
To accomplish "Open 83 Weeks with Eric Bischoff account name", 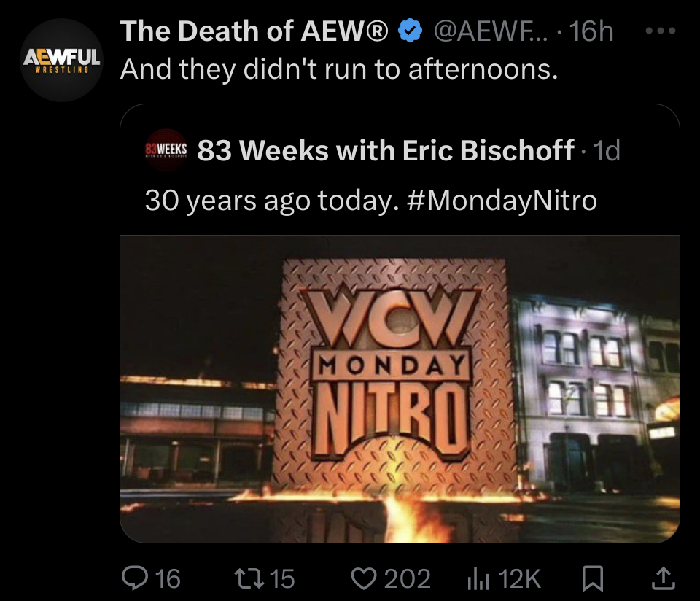I will point(386,150).
